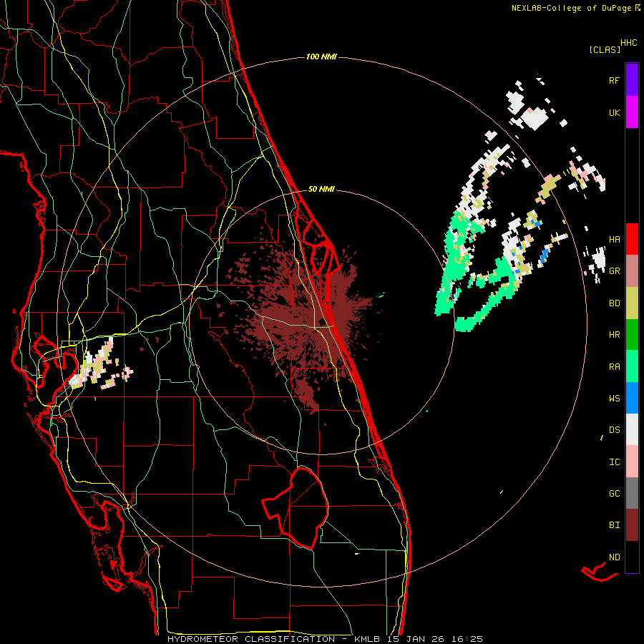Click the BI legend label
Viewport: 644px width, 644px height.
click(x=614, y=525)
